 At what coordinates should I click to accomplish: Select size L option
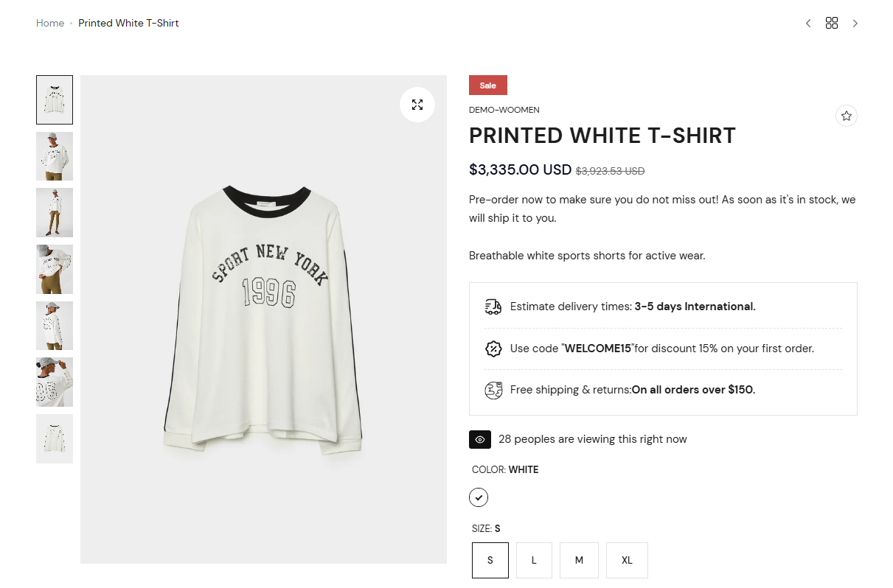[534, 560]
